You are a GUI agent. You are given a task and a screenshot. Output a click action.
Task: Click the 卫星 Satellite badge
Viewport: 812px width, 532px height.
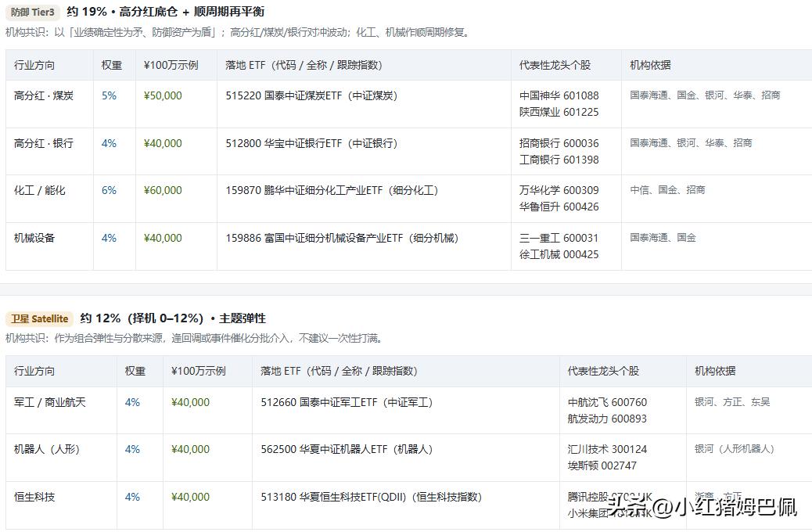point(40,318)
